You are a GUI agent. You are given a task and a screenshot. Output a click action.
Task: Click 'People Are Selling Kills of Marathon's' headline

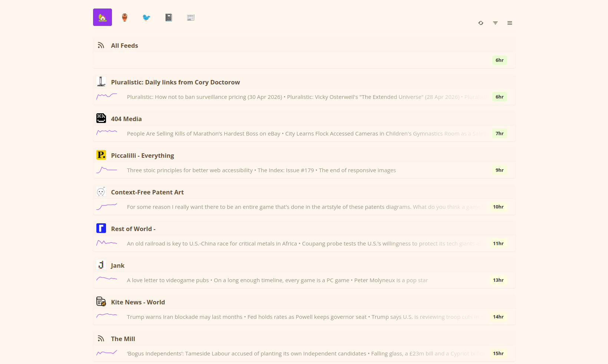pyautogui.click(x=204, y=134)
